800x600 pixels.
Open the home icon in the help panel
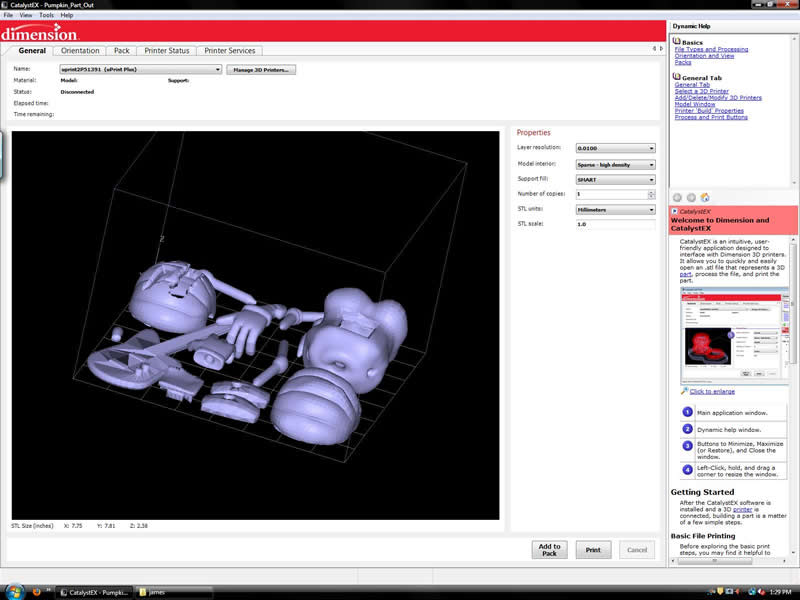point(705,198)
